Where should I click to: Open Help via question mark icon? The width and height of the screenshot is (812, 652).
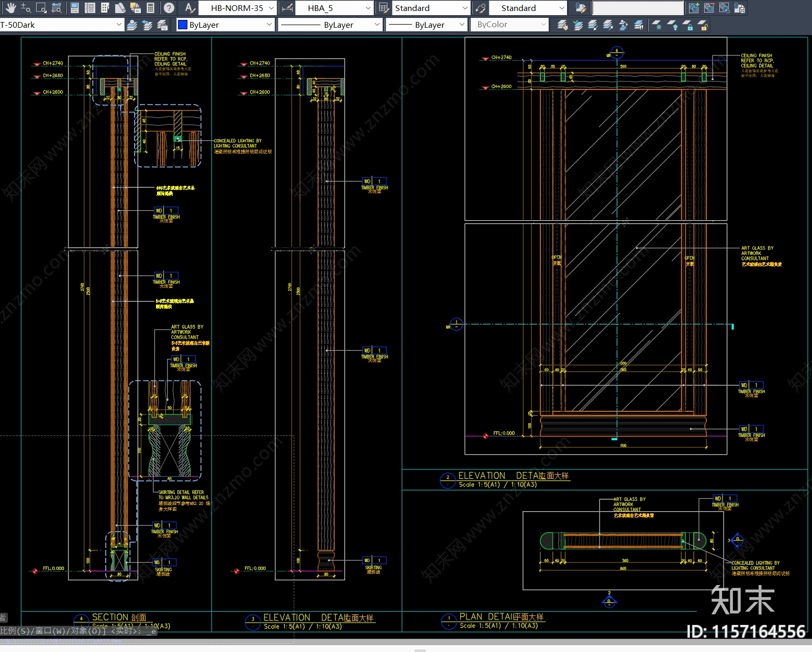click(169, 8)
